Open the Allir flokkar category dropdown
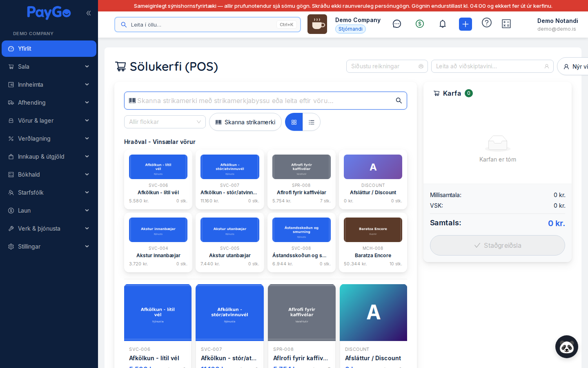The image size is (588, 368). (x=165, y=122)
